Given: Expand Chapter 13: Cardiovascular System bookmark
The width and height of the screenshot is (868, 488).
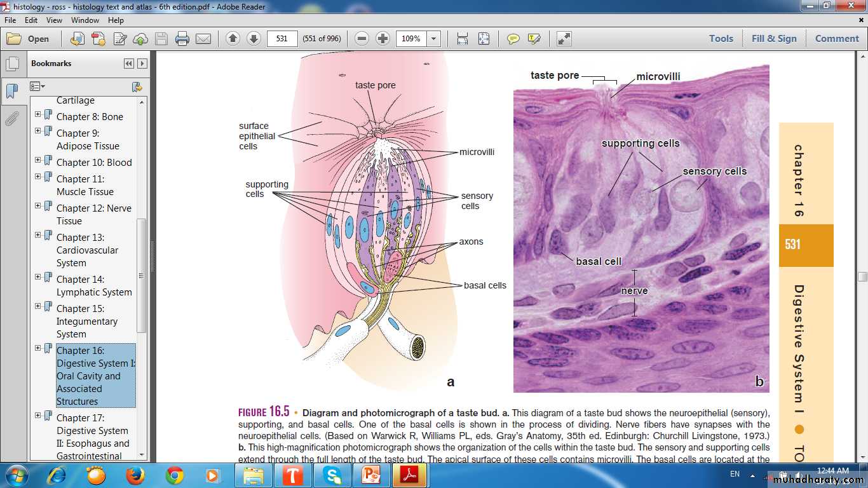Looking at the screenshot, I should tap(38, 235).
